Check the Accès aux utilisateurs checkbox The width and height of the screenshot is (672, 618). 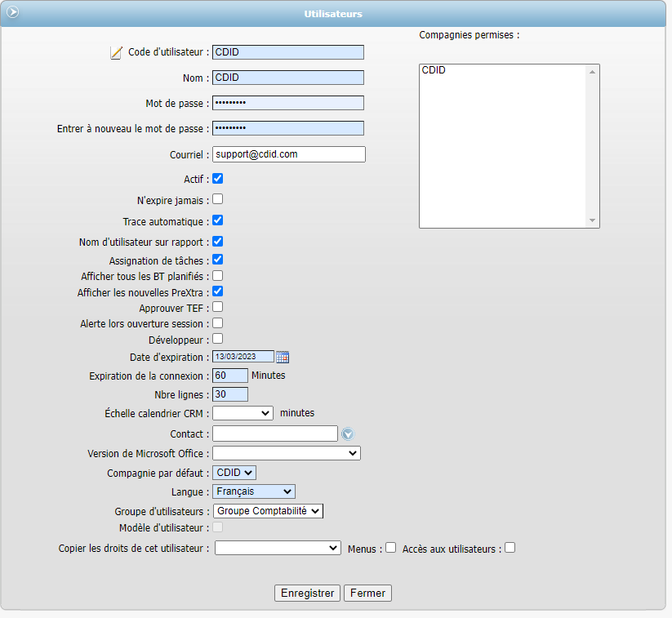[510, 548]
